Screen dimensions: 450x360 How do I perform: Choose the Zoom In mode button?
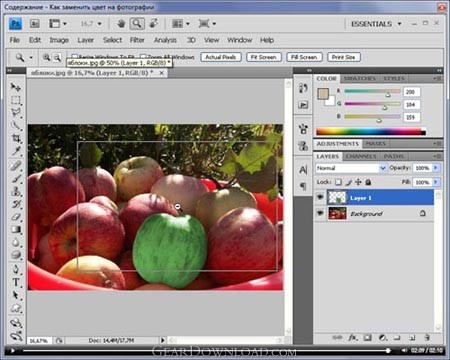click(46, 57)
